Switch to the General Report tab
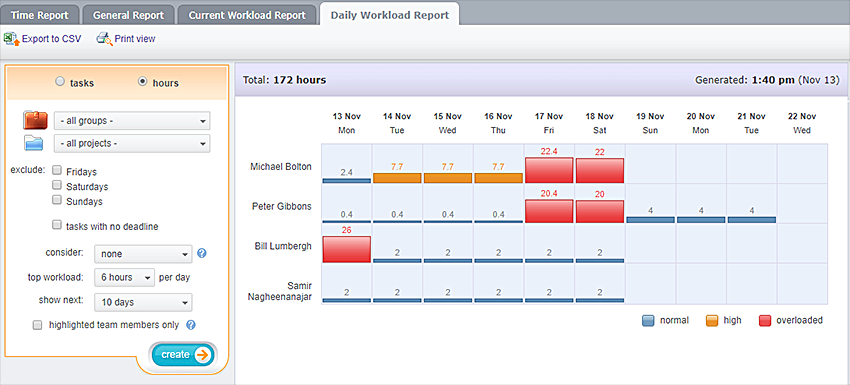The height and width of the screenshot is (385, 850). point(128,15)
